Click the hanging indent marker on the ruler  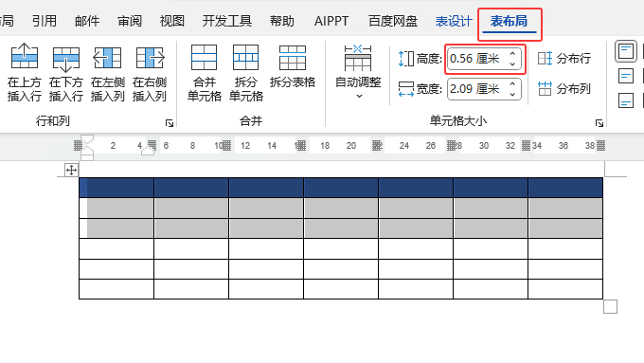pyautogui.click(x=87, y=150)
